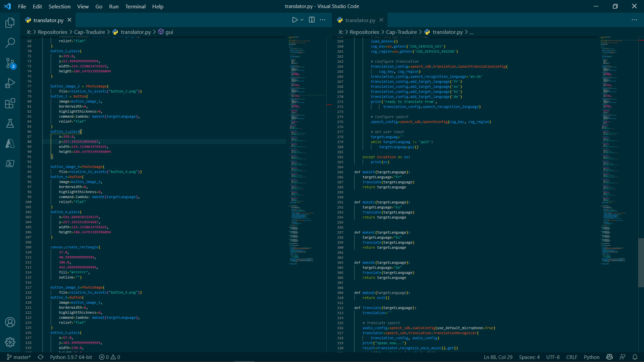This screenshot has width=644, height=362.
Task: Open the Terminal menu
Action: click(135, 6)
